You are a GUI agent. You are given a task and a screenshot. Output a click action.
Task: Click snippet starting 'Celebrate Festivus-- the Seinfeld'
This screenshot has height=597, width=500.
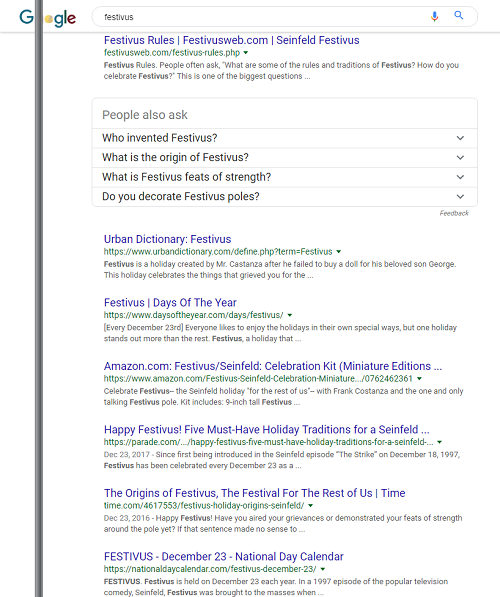point(283,397)
